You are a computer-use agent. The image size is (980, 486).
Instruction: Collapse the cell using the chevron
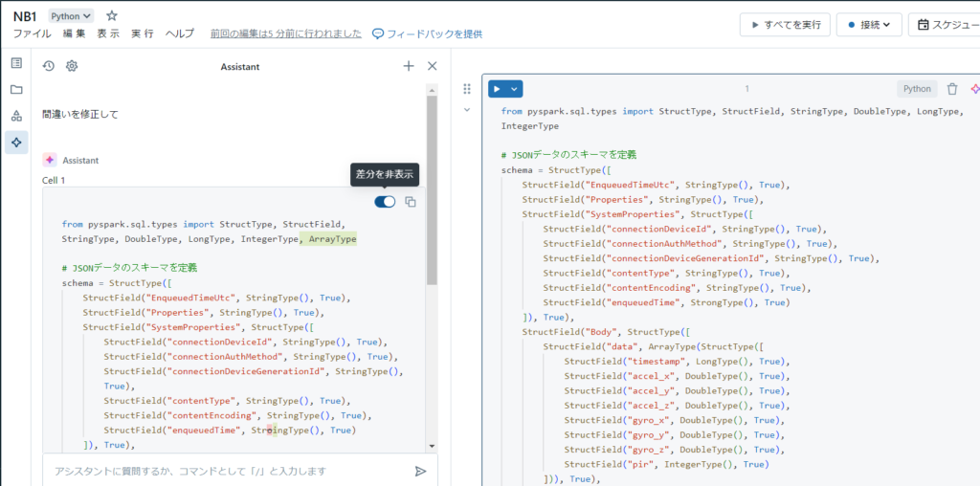pos(467,110)
